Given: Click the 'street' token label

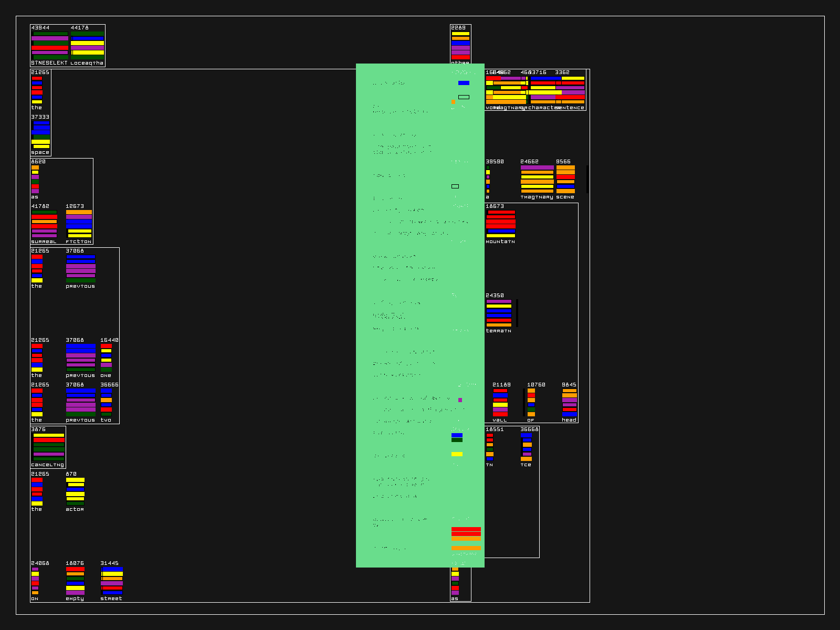Looking at the screenshot, I should [111, 598].
